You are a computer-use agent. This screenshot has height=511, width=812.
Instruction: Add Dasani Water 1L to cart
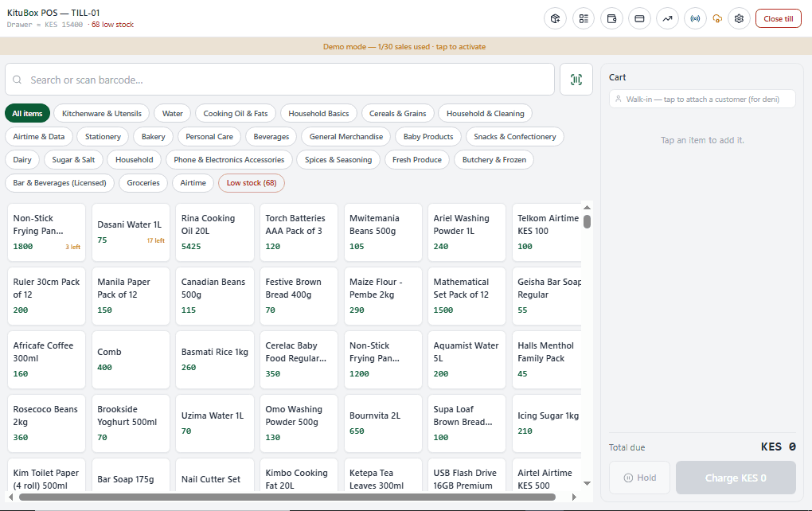pyautogui.click(x=131, y=232)
